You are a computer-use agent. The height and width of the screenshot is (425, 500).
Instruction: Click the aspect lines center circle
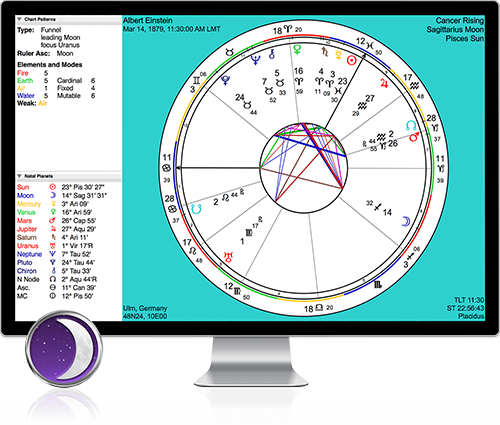[304, 168]
